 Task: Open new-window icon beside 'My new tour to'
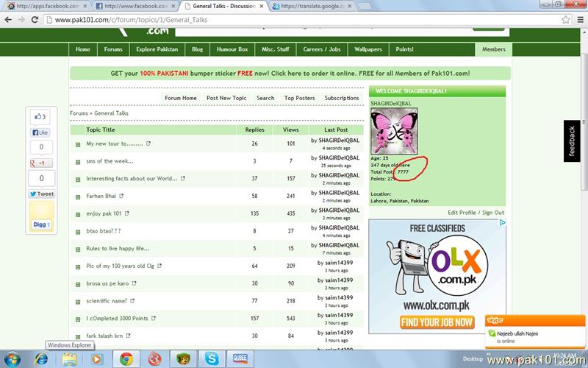[x=148, y=144]
